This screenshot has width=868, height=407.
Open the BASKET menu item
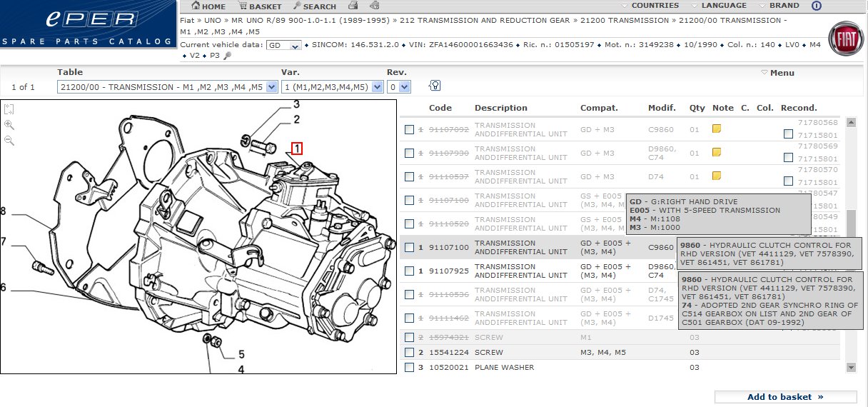pyautogui.click(x=265, y=6)
